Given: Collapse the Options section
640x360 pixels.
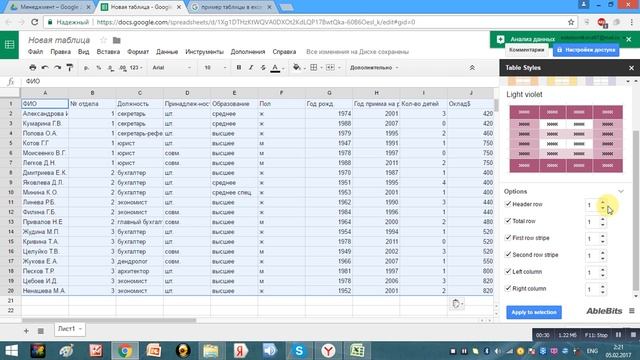Looking at the screenshot, I should click(621, 191).
